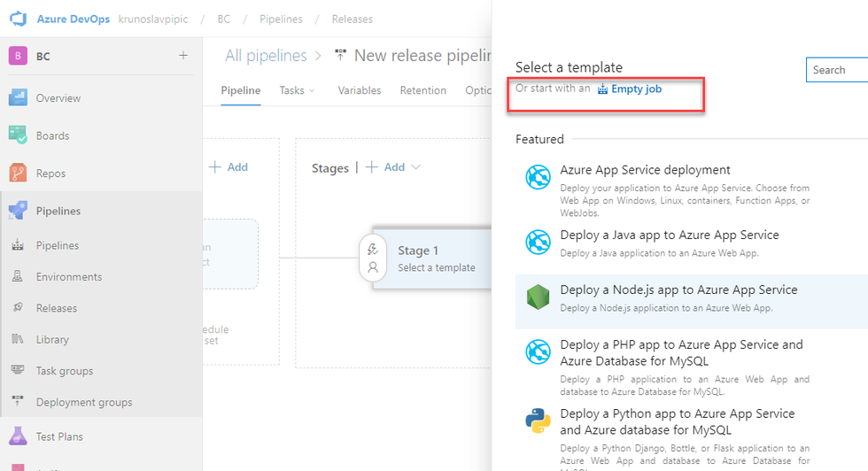Choose Deploy a Java app template
The height and width of the screenshot is (471, 868).
(670, 235)
